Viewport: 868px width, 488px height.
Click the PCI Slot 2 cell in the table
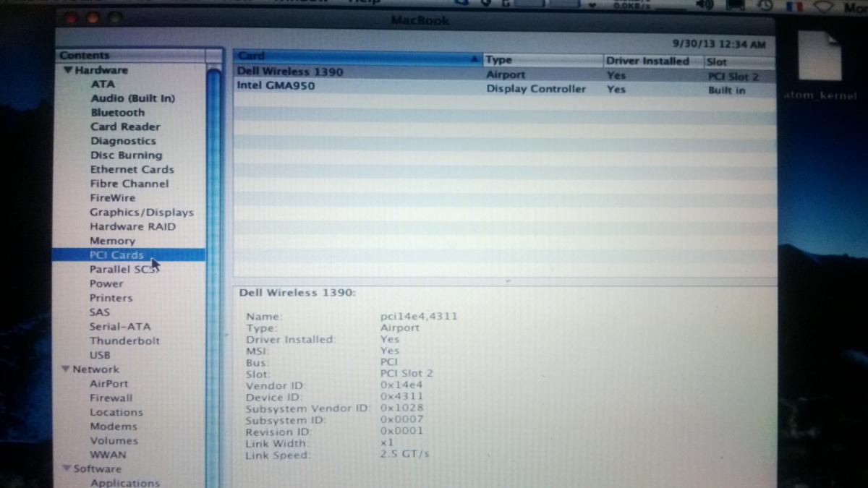(x=732, y=77)
